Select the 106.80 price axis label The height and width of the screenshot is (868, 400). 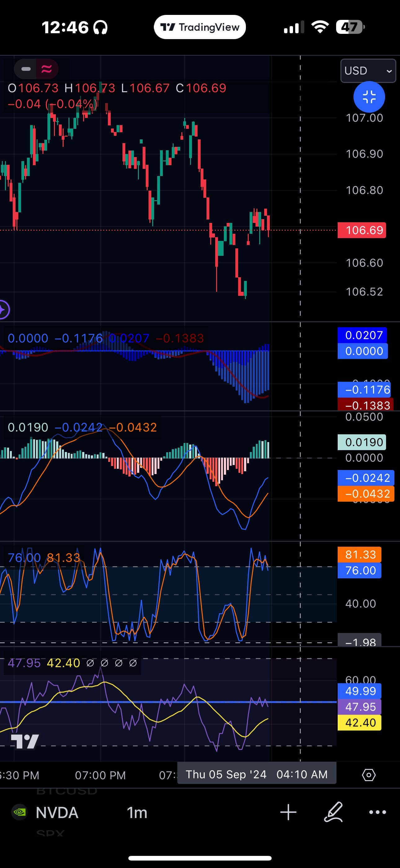click(x=364, y=190)
